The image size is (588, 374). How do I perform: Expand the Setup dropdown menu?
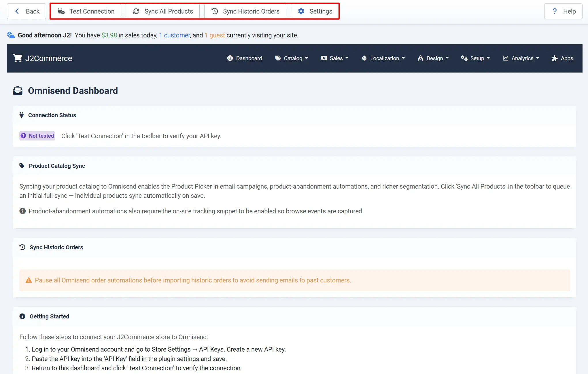[x=475, y=58]
